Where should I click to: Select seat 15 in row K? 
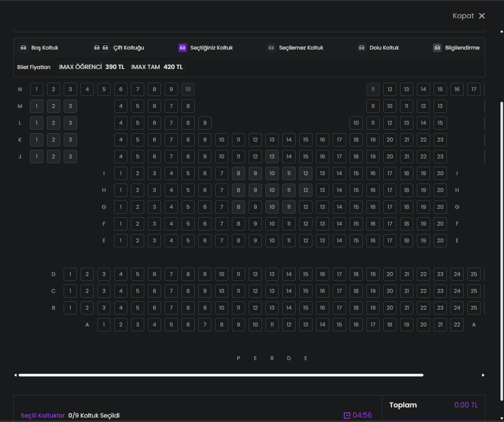coord(306,139)
